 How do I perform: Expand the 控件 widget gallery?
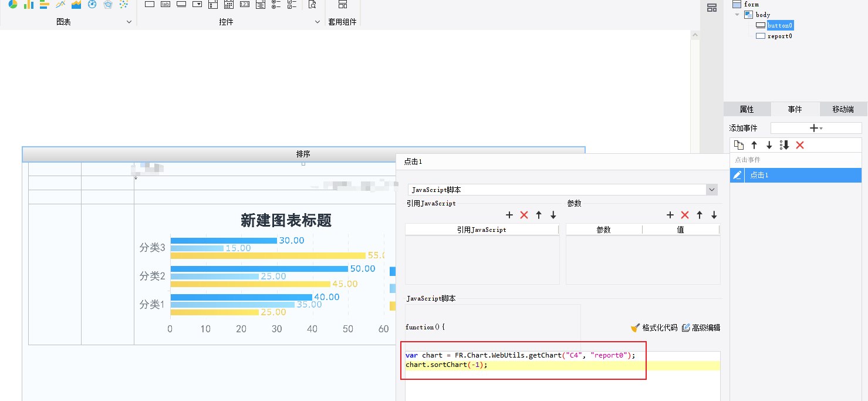coord(318,22)
